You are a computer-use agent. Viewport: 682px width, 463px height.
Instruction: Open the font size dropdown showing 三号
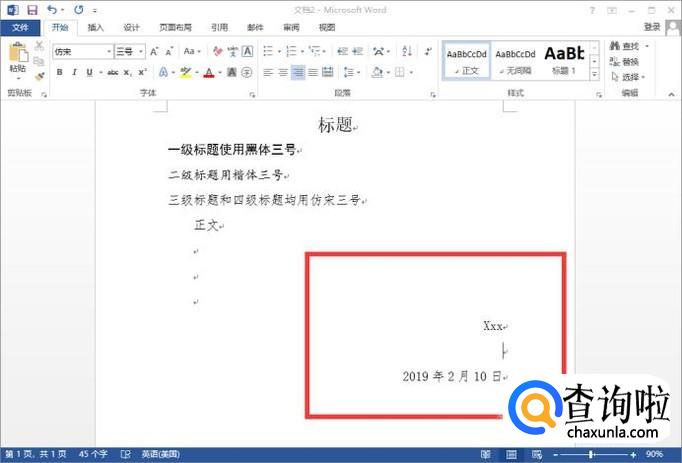point(141,51)
